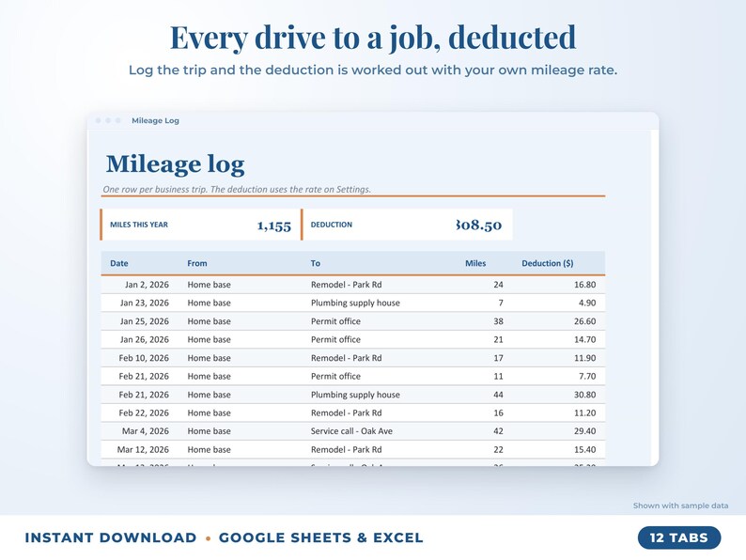Click 'Service call - Oak Ave' destination cell

(351, 431)
